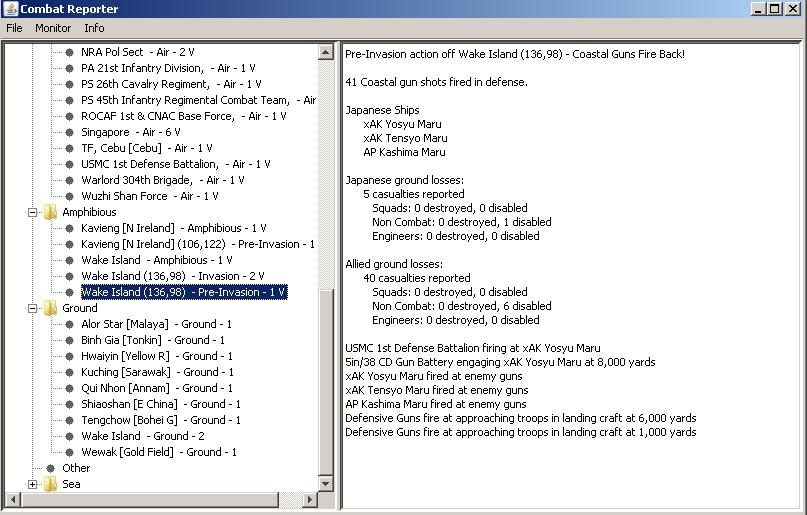Click 'xAK Yosyu Maru' under Japanese Ships
Viewport: 807px width, 515px height.
[402, 124]
